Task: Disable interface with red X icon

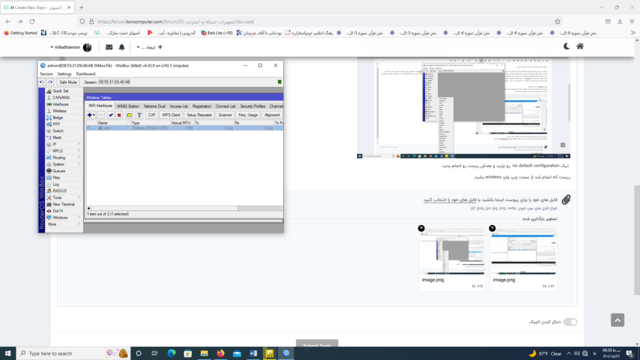Action: [x=119, y=115]
